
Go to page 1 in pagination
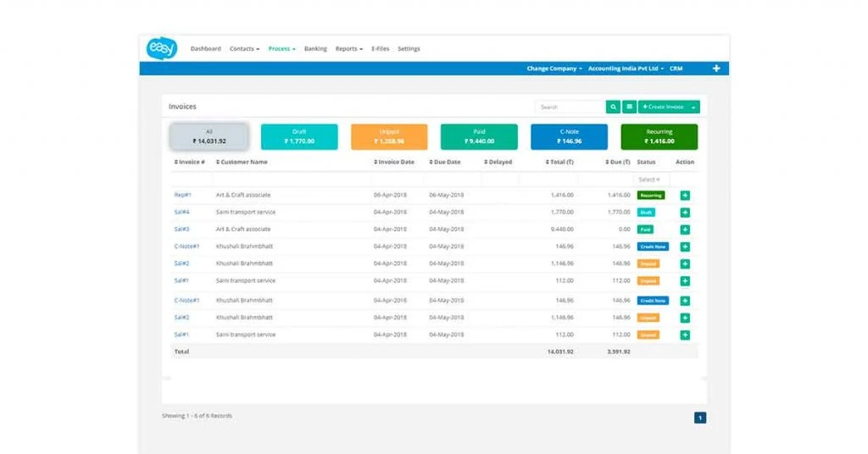pyautogui.click(x=699, y=418)
